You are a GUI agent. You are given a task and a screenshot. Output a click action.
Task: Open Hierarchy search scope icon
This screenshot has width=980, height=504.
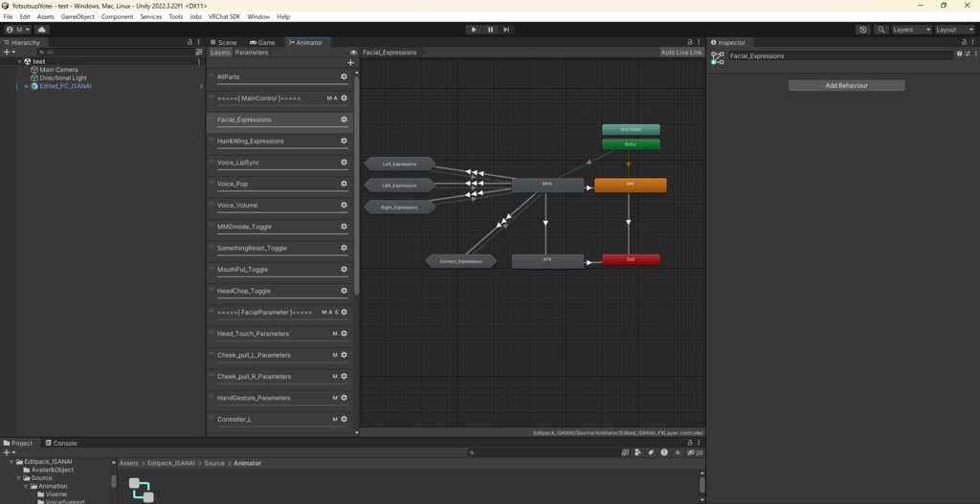[199, 53]
